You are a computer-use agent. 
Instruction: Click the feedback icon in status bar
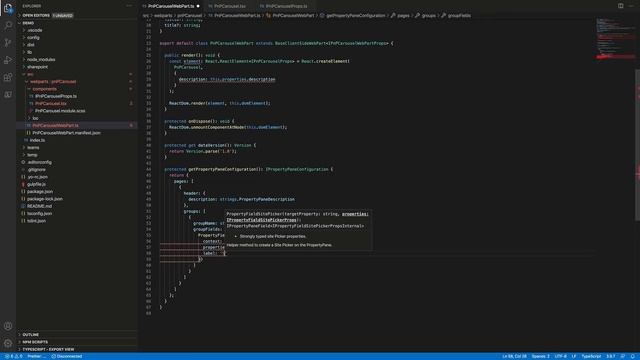coord(623,356)
